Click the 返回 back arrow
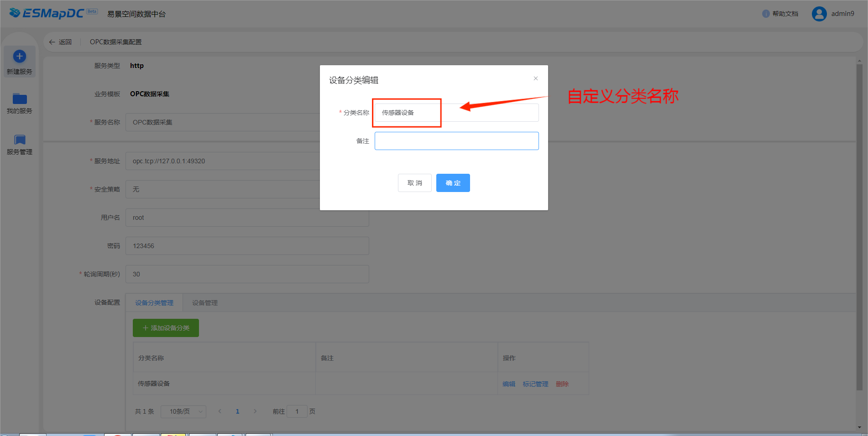Screen dimensions: 868x436 coord(52,42)
